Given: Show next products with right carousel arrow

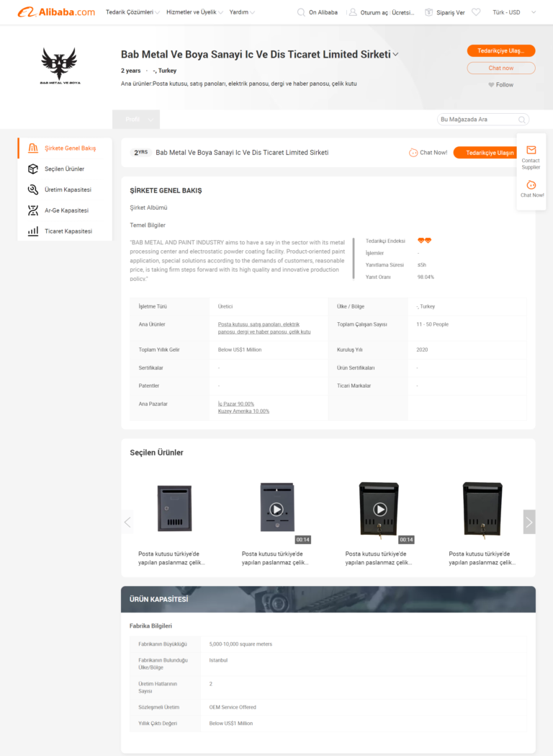Looking at the screenshot, I should pyautogui.click(x=529, y=522).
